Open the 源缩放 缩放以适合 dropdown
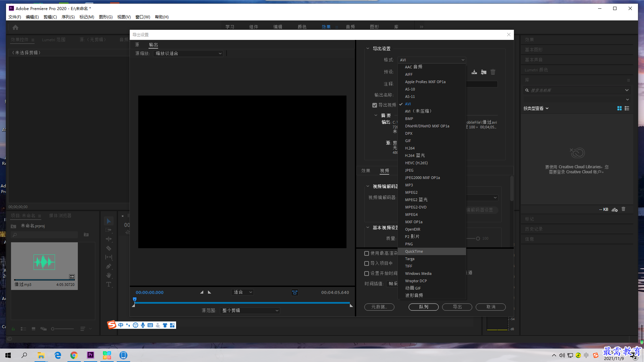644x362 pixels. (188, 54)
